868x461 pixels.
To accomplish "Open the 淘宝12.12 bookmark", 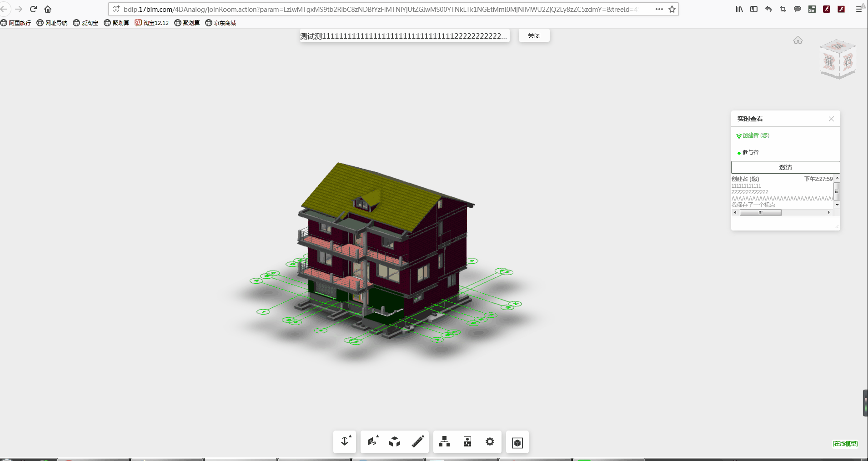I will [x=152, y=23].
